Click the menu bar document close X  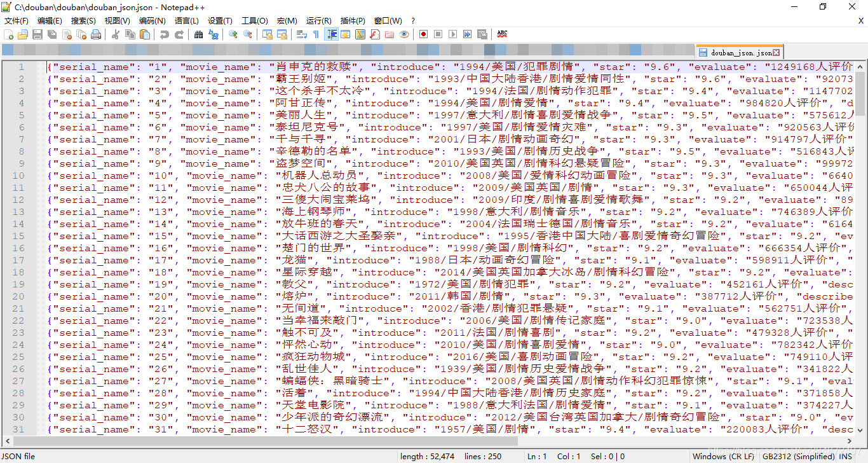(x=861, y=21)
